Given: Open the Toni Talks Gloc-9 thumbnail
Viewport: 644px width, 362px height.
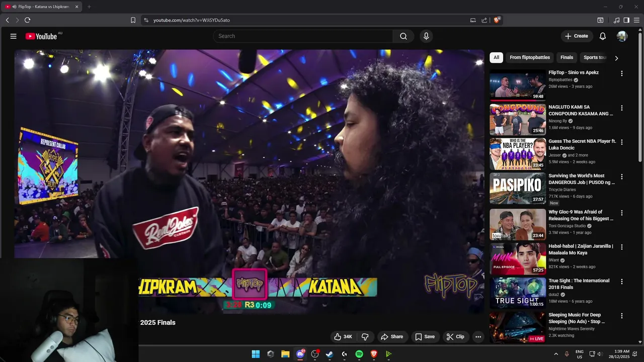Looking at the screenshot, I should (518, 224).
